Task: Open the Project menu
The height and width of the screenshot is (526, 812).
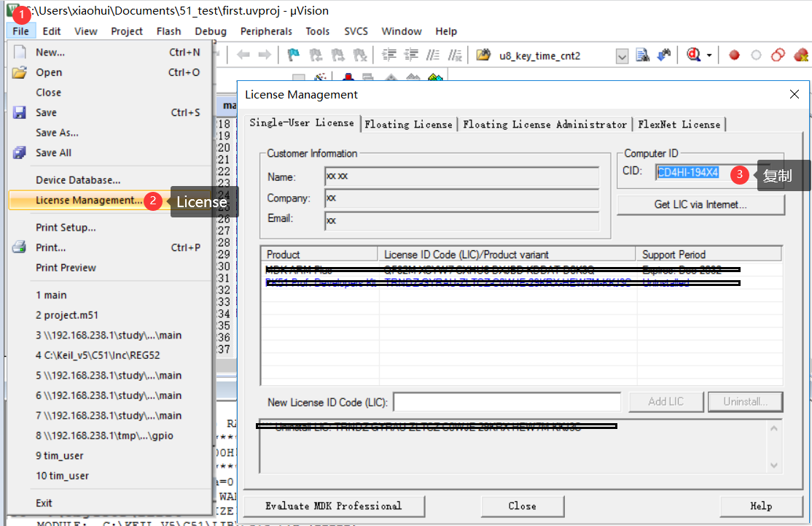Action: coord(127,31)
